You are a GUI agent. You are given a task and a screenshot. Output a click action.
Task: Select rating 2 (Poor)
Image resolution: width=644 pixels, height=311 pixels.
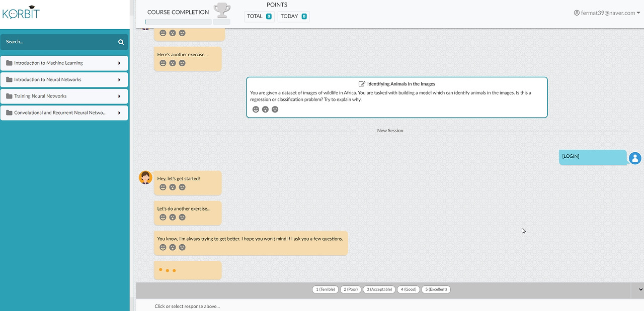click(x=351, y=289)
